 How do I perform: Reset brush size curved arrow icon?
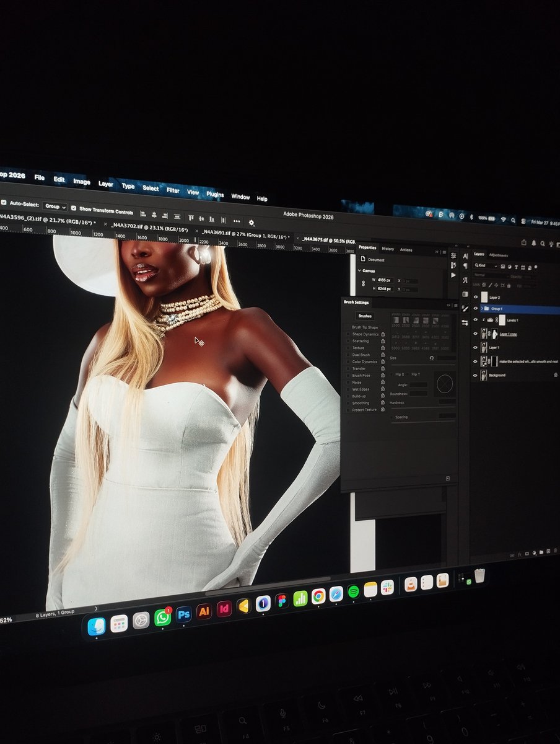431,358
